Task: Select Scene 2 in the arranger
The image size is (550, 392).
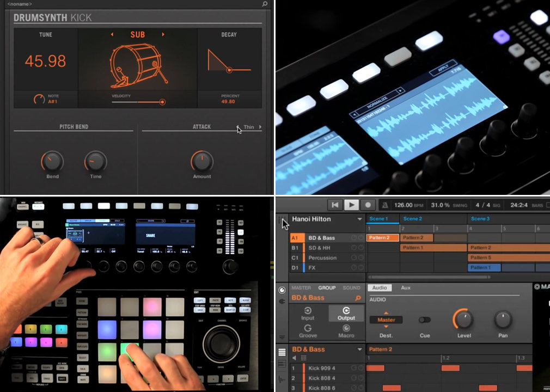Action: click(x=412, y=219)
